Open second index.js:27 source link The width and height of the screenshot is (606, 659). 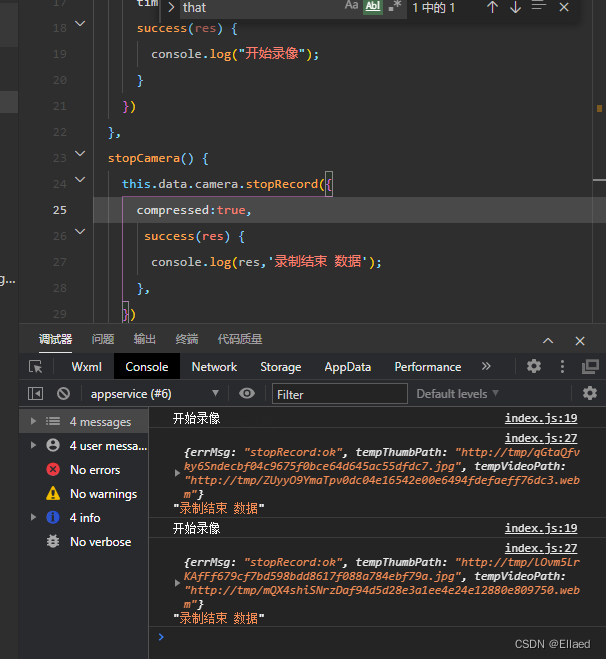click(541, 548)
